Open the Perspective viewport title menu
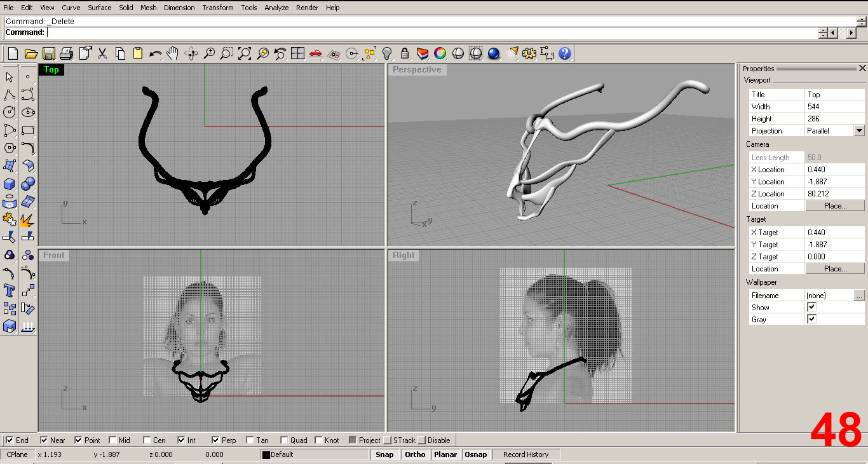Screen dimensions: 868x464 [417, 70]
